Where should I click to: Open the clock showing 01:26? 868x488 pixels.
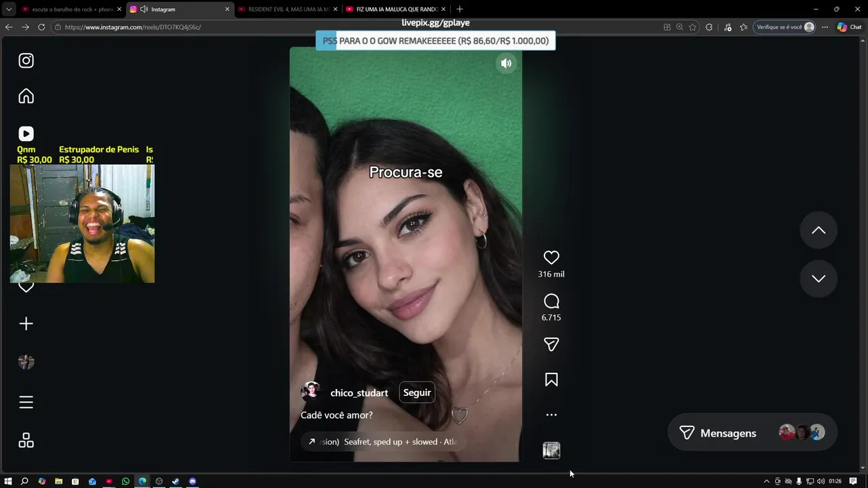(x=835, y=481)
